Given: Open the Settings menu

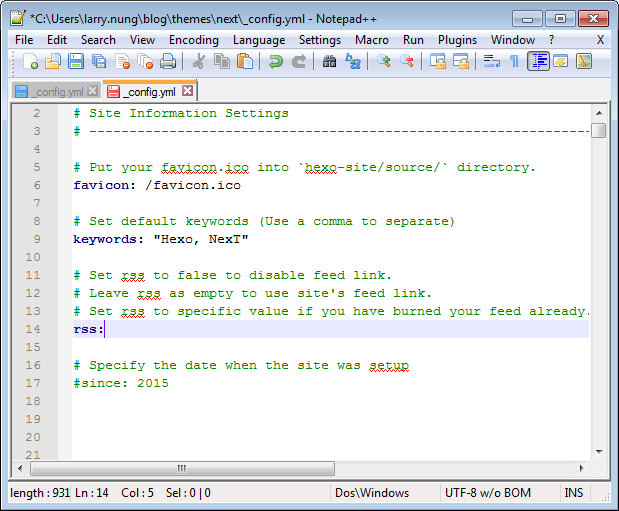Looking at the screenshot, I should [320, 40].
